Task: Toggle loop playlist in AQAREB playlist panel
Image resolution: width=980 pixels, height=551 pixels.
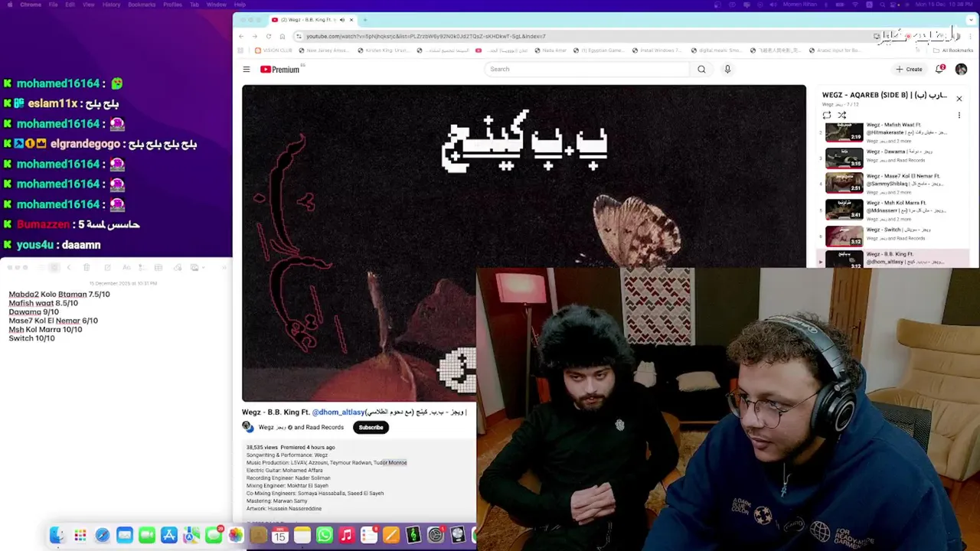Action: pyautogui.click(x=827, y=116)
